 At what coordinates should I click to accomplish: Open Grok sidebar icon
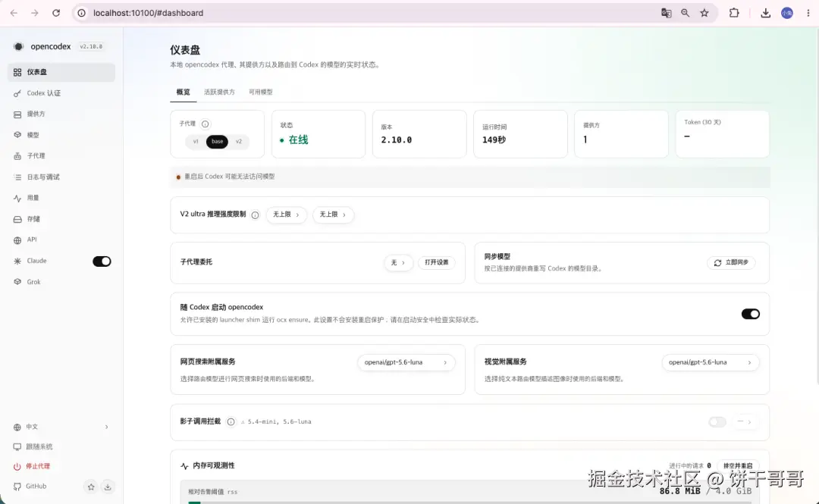pos(17,282)
